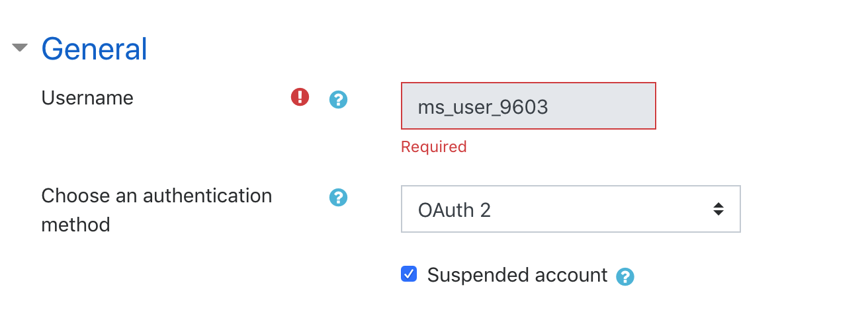The height and width of the screenshot is (320, 868).
Task: Toggle suspension via the Suspended account label
Action: 517,274
